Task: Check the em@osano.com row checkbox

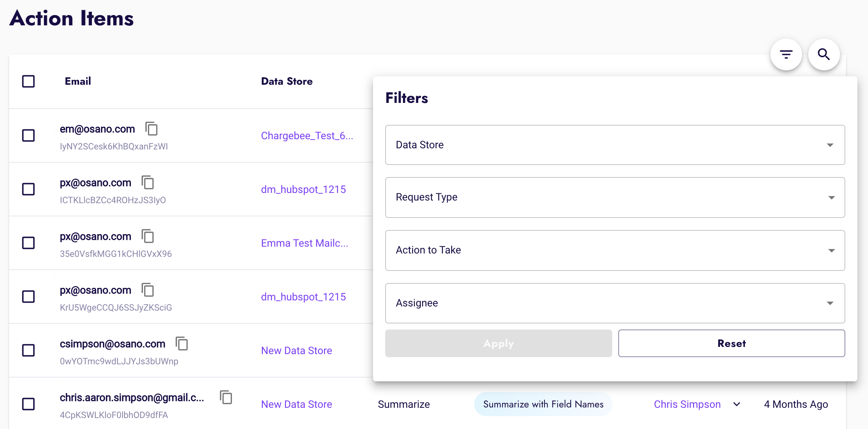Action: point(28,135)
